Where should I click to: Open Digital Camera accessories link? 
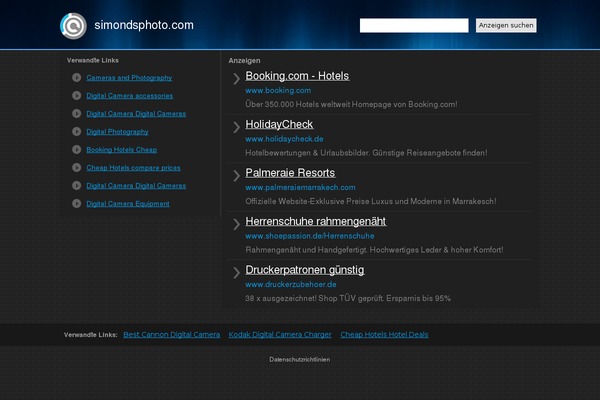(x=129, y=96)
